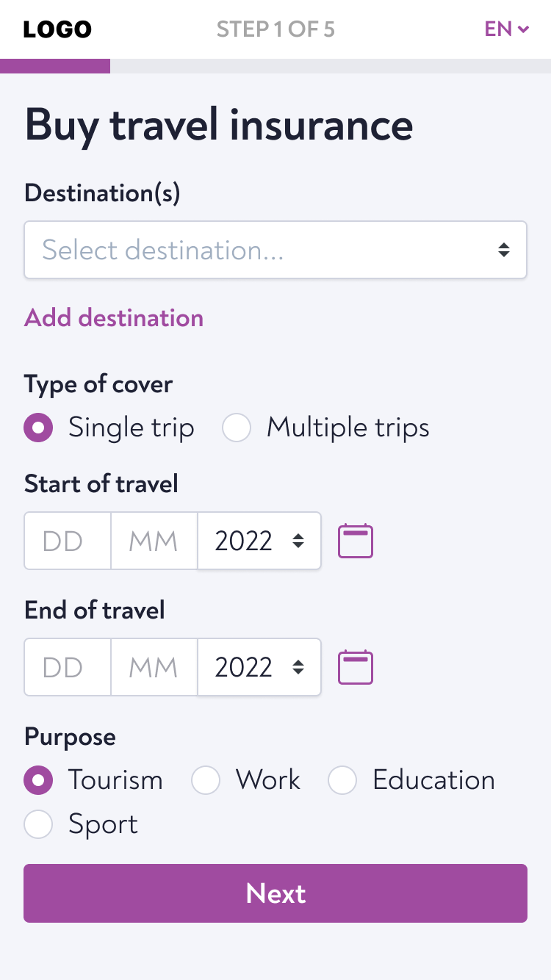Open the Start of travel year dropdown
The image size is (551, 980).
259,541
